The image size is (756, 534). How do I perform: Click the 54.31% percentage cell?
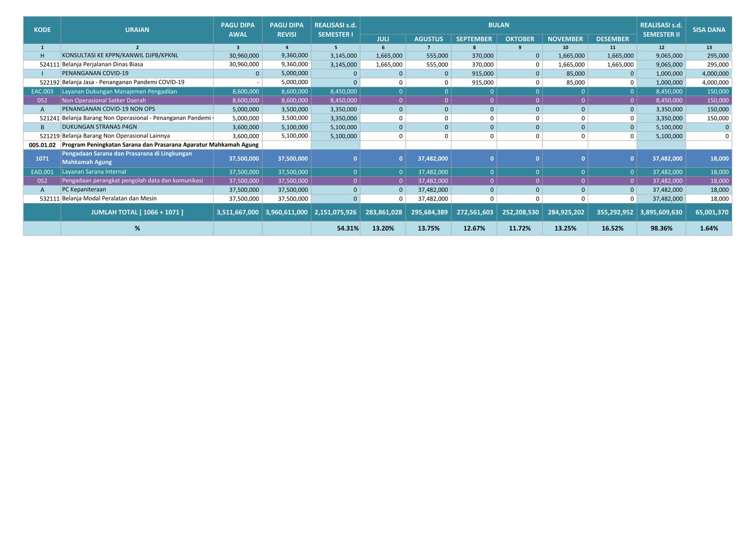[335, 229]
